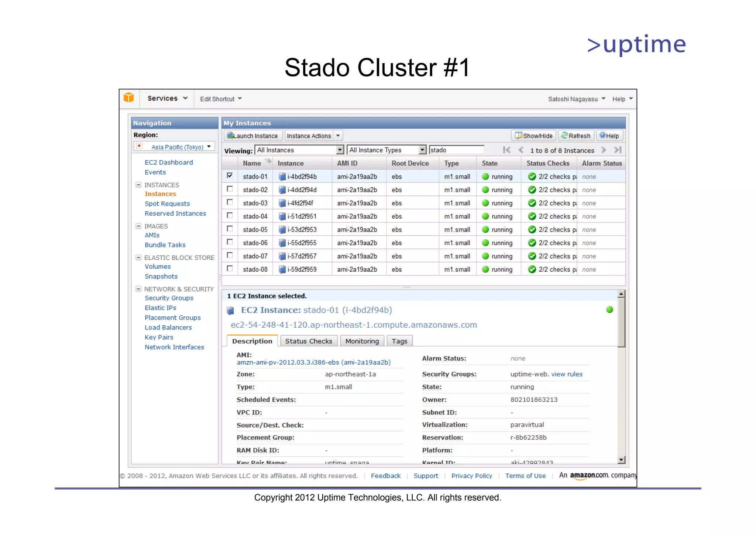The image size is (756, 535).
Task: Click the green status dot in instance details
Action: (609, 310)
